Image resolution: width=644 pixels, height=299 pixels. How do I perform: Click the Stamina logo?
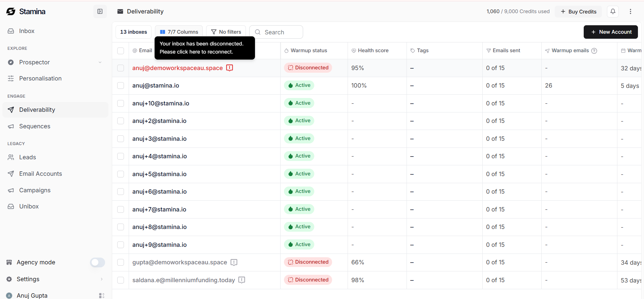click(x=26, y=11)
